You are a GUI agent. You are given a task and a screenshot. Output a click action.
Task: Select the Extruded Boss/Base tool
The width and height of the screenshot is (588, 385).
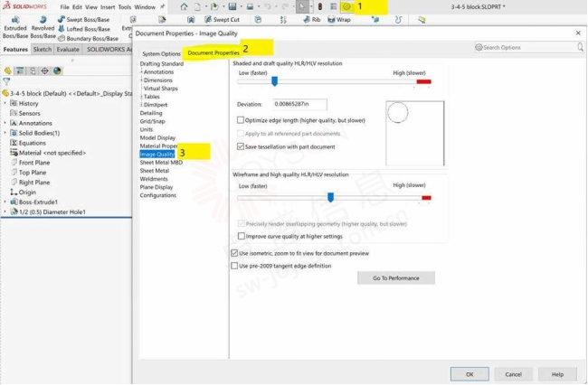point(15,27)
